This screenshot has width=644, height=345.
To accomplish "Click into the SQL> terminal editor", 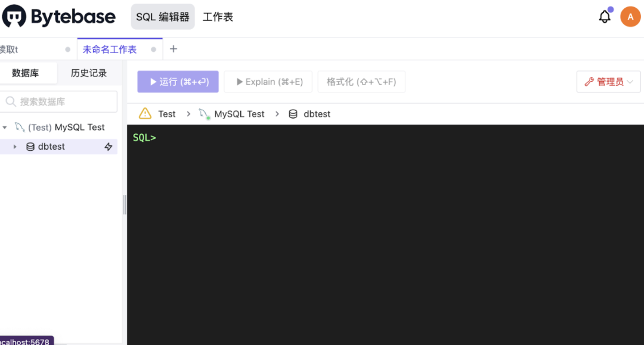I will click(x=385, y=235).
